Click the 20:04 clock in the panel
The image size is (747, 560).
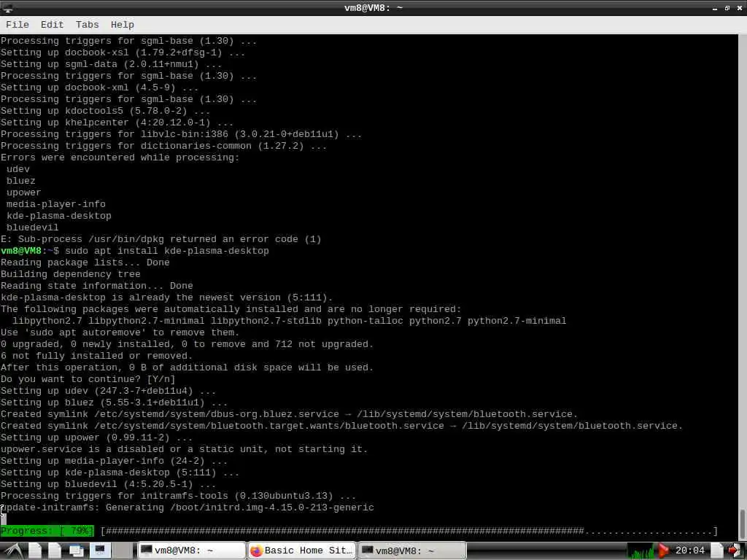point(689,551)
